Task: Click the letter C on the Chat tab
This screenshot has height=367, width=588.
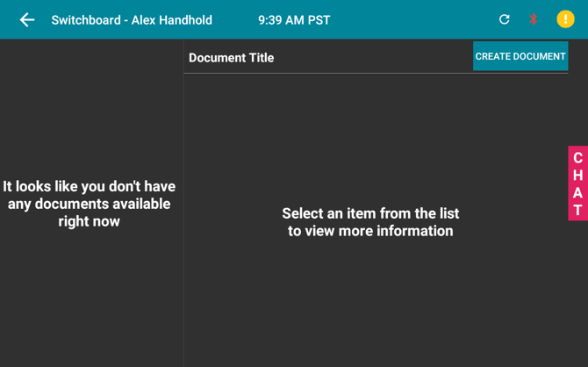Action: click(577, 158)
